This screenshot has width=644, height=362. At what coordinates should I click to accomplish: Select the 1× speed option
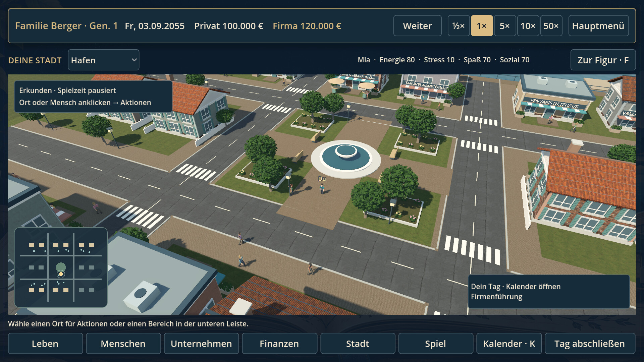[482, 26]
